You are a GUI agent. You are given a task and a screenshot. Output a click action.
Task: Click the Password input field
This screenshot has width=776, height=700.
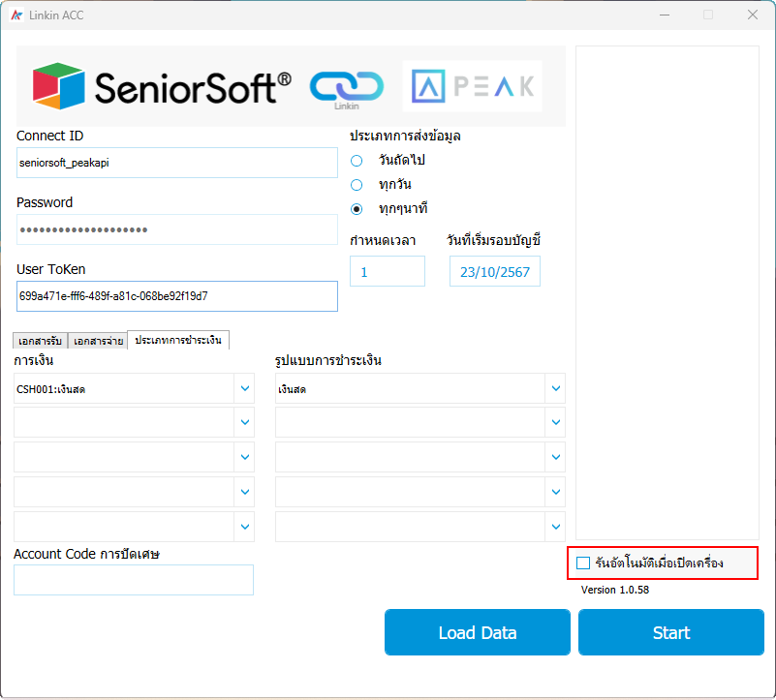tap(177, 229)
